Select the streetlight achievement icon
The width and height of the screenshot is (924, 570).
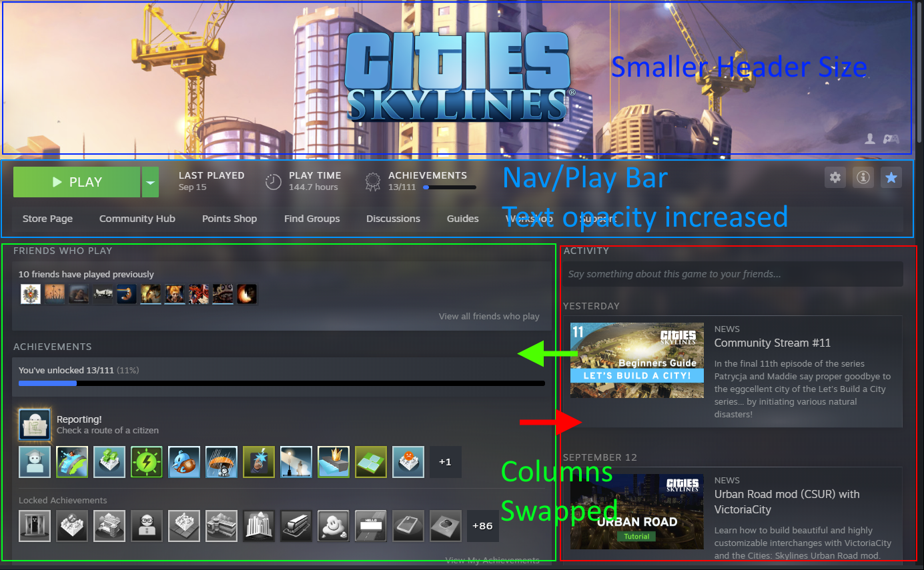tap(296, 462)
